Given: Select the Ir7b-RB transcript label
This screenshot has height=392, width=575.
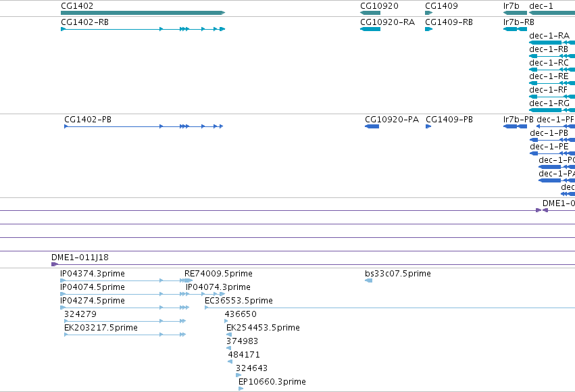Looking at the screenshot, I should coord(518,22).
